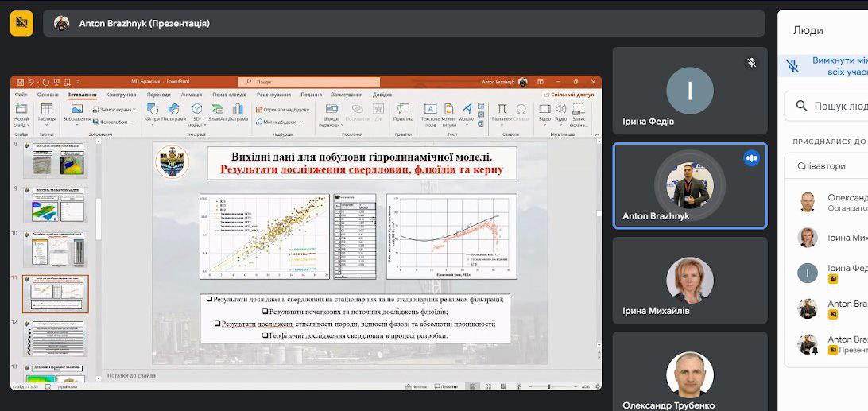This screenshot has height=411, width=868.
Task: Click the Спільний доступ share button
Action: (569, 95)
